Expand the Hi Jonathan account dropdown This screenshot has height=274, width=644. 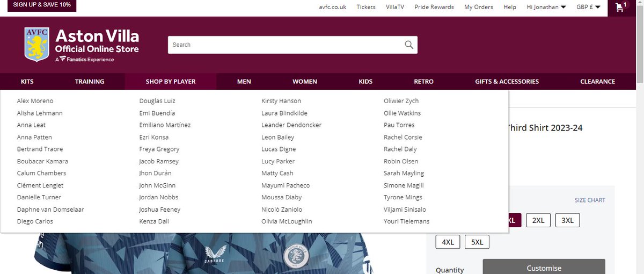[546, 7]
